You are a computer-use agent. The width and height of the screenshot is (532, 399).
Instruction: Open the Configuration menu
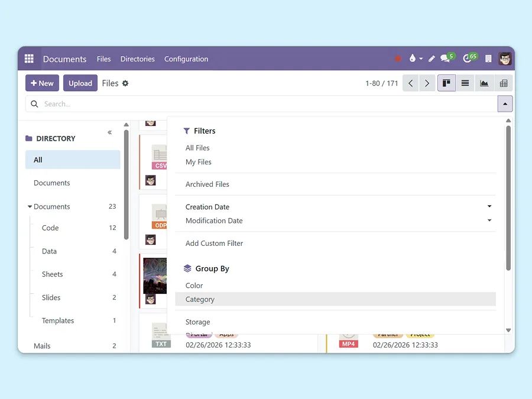pos(186,59)
